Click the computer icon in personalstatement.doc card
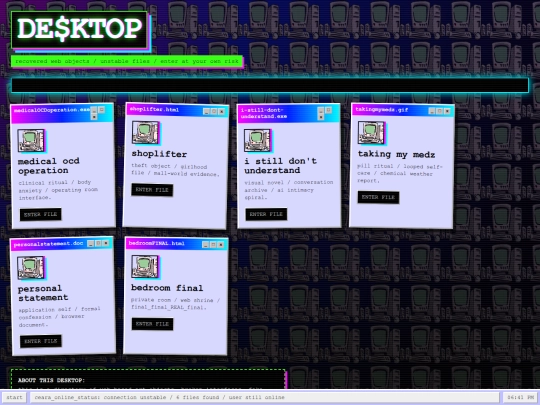This screenshot has width=540, height=405. [x=31, y=267]
